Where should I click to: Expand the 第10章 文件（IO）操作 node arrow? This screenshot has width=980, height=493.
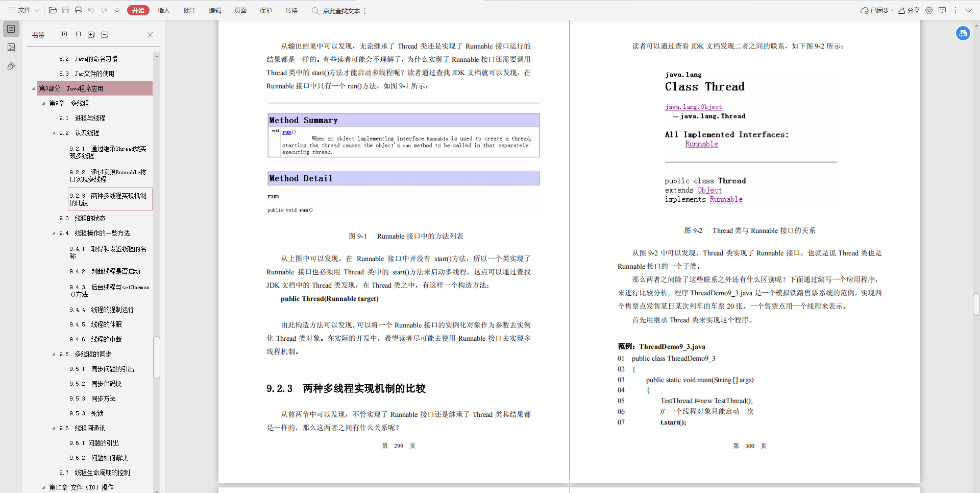[x=43, y=487]
